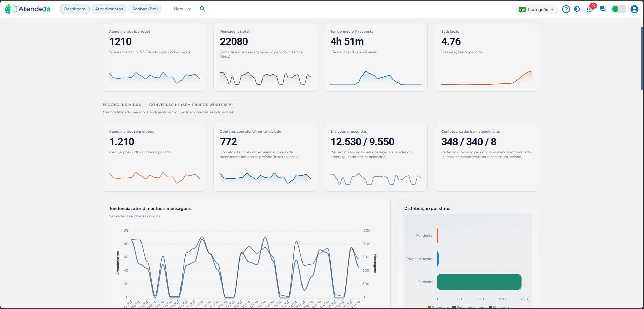Click the 4h 51m value

pos(347,41)
